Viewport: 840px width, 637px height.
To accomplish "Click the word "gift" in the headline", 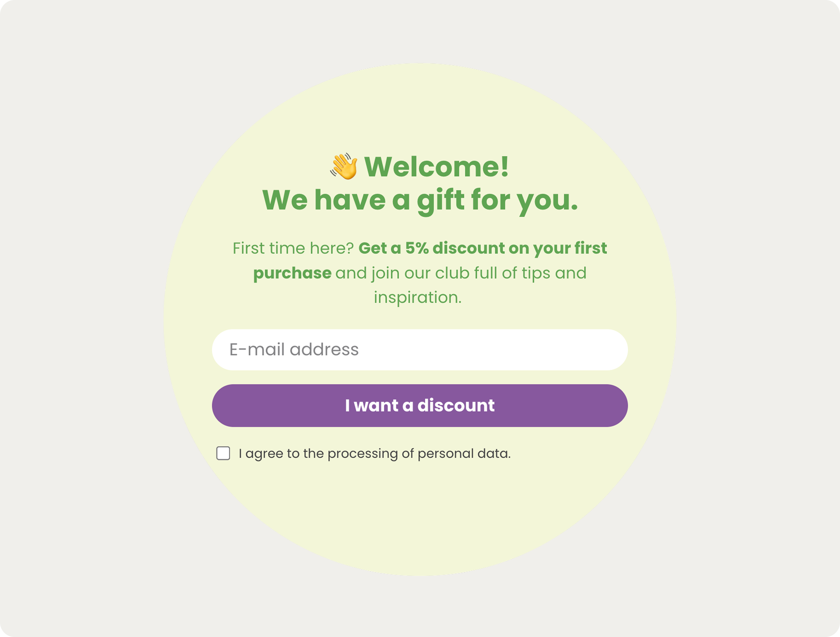I will (x=440, y=200).
